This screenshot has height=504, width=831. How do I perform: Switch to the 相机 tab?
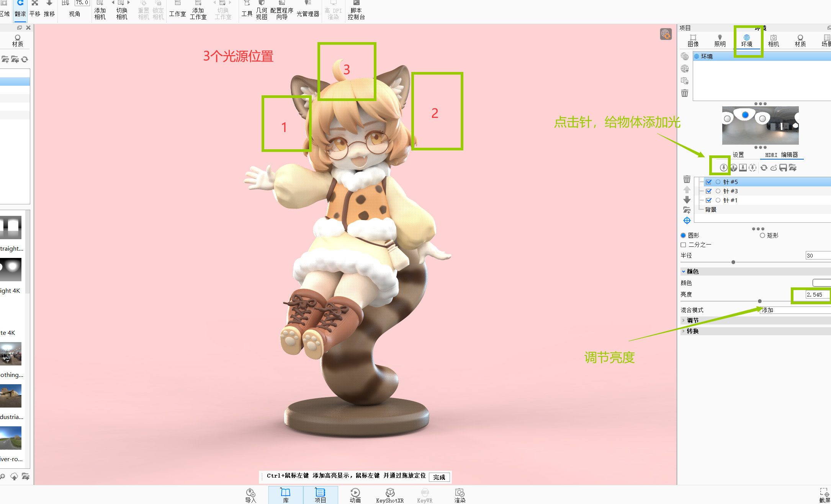pyautogui.click(x=773, y=41)
